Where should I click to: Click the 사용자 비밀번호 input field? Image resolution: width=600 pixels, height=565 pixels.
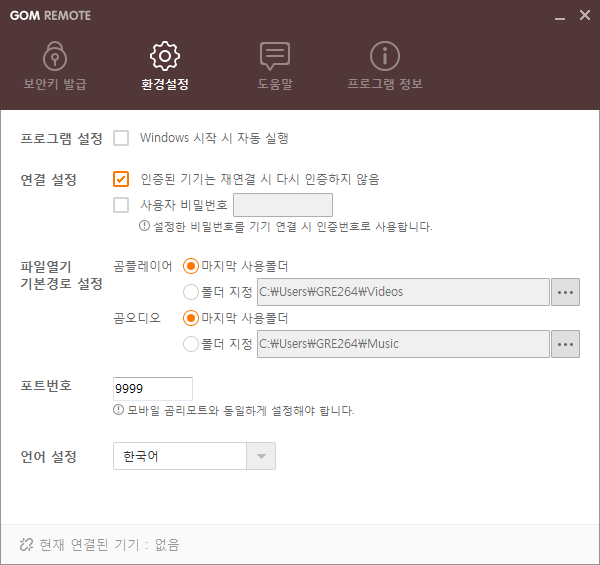point(283,205)
